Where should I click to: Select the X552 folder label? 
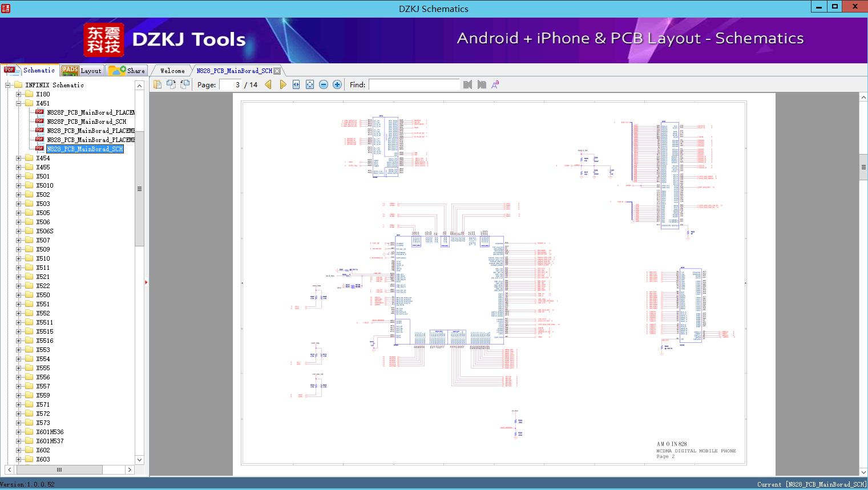[x=43, y=313]
